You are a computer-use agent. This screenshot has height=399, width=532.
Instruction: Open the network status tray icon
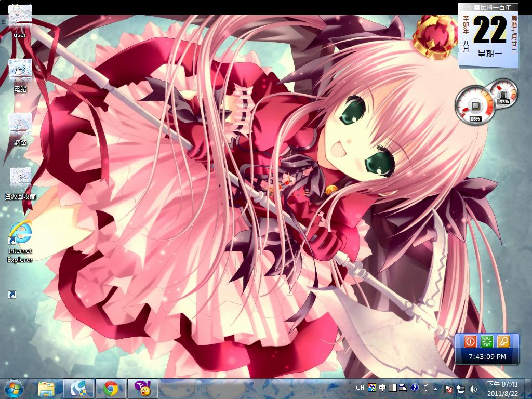point(461,389)
